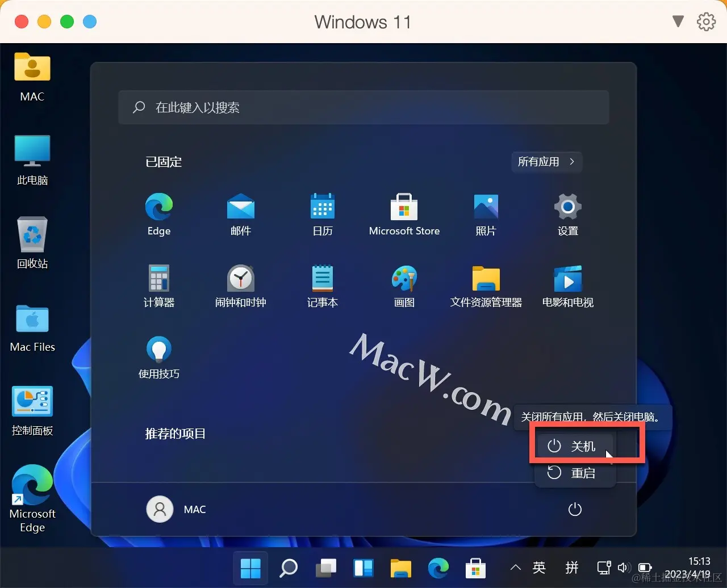The image size is (727, 588).
Task: Click the MAC folder desktop icon
Action: click(32, 77)
